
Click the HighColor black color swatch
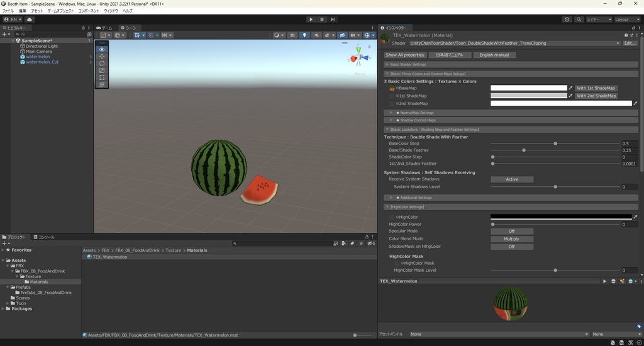tap(561, 216)
